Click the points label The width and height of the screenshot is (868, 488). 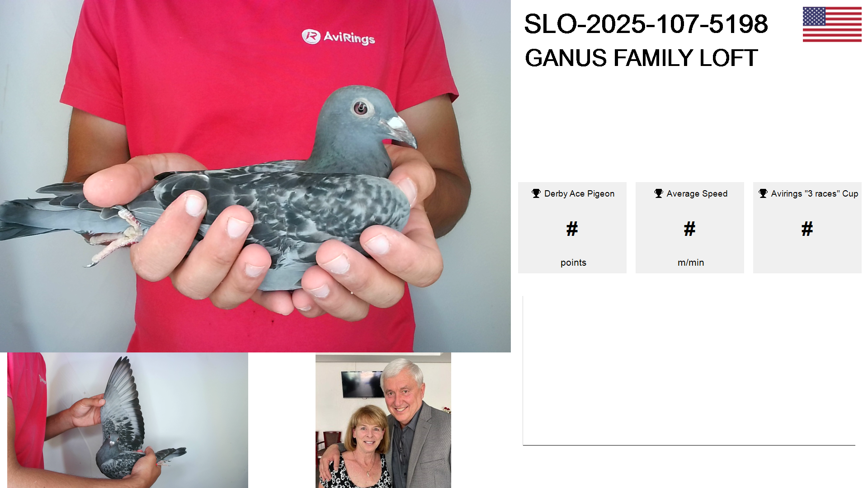(573, 263)
